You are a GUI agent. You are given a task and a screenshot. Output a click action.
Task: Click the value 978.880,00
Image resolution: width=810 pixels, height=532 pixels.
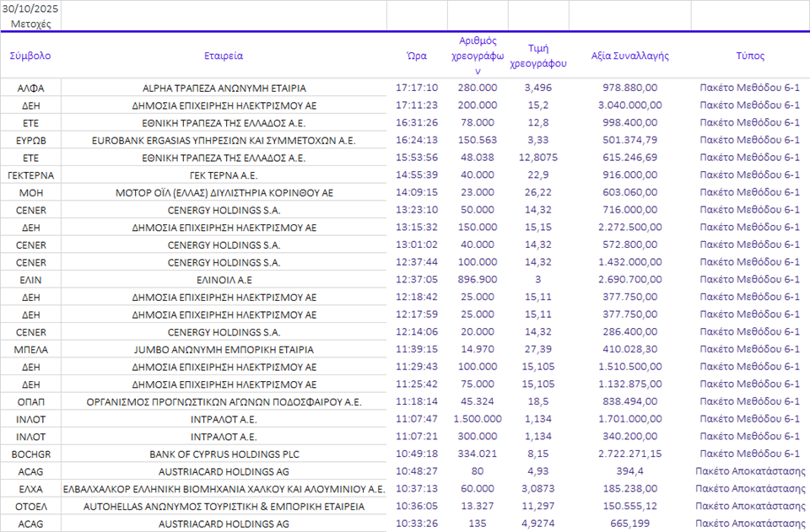coord(629,88)
